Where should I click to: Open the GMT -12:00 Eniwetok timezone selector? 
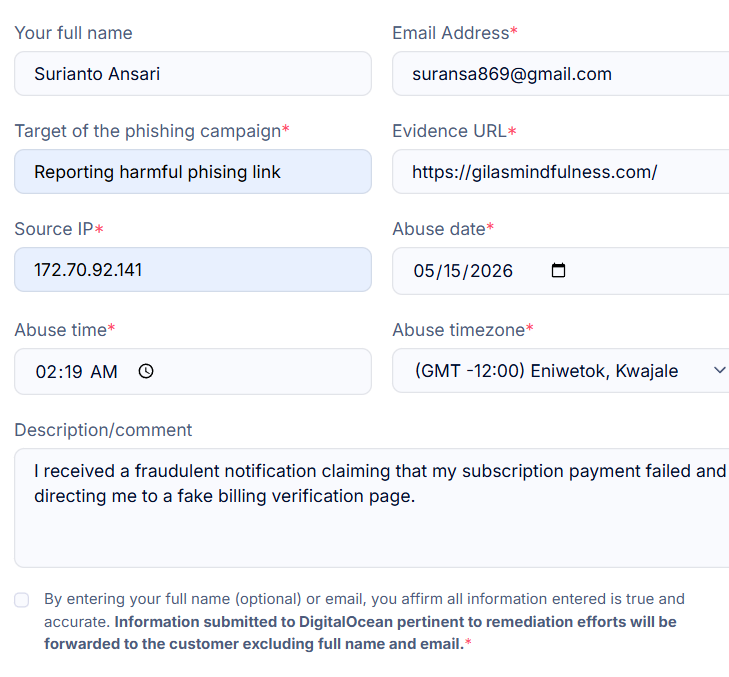pos(561,371)
